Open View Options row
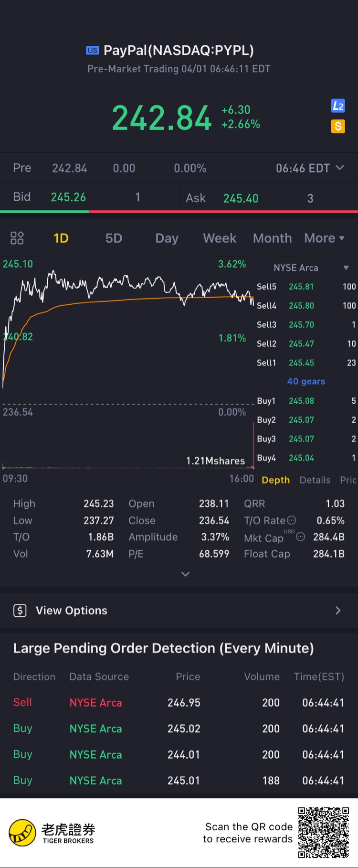Image resolution: width=358 pixels, height=868 pixels. (179, 610)
